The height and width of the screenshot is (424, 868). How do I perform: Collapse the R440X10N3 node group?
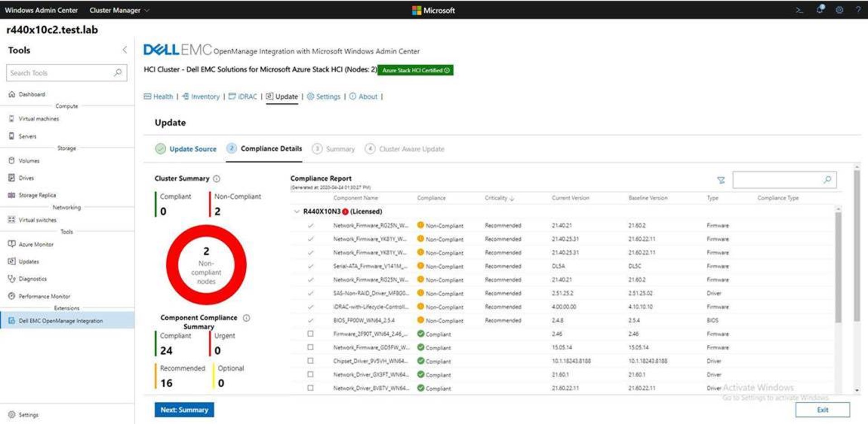tap(297, 211)
